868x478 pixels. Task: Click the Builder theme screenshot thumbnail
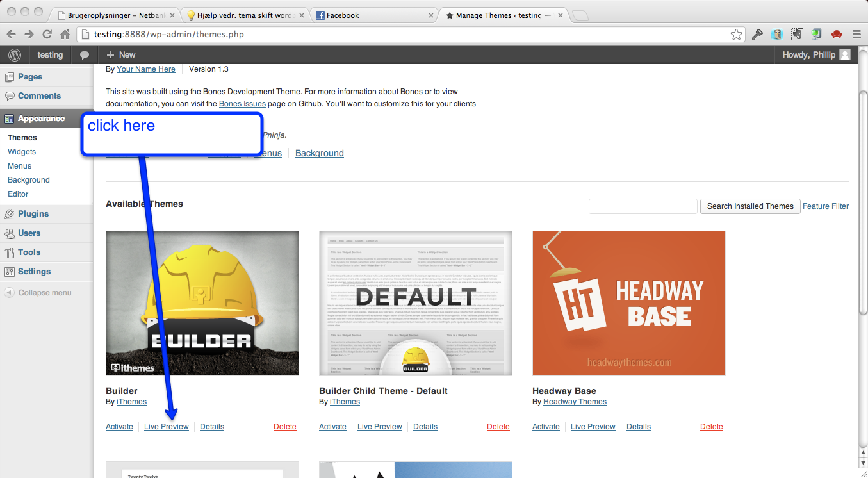(x=202, y=303)
